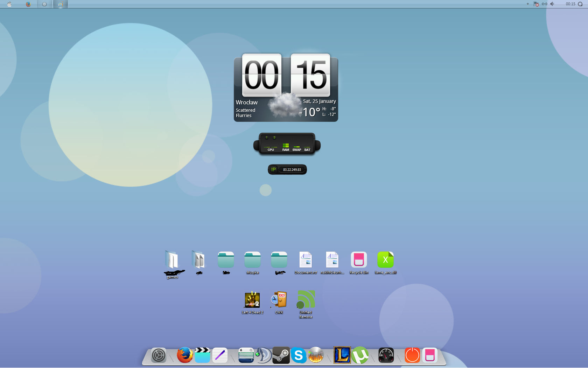Click the 00:15 clock in the tray
588x368 pixels.
(570, 4)
